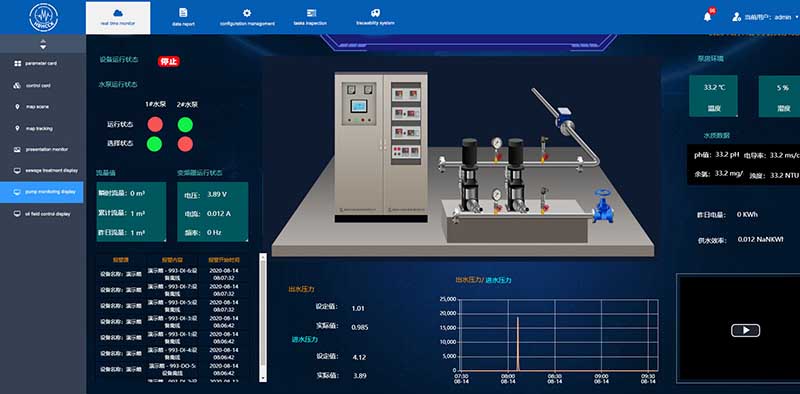Toggle pump 1 green selection status light
The height and width of the screenshot is (394, 800).
tap(155, 144)
